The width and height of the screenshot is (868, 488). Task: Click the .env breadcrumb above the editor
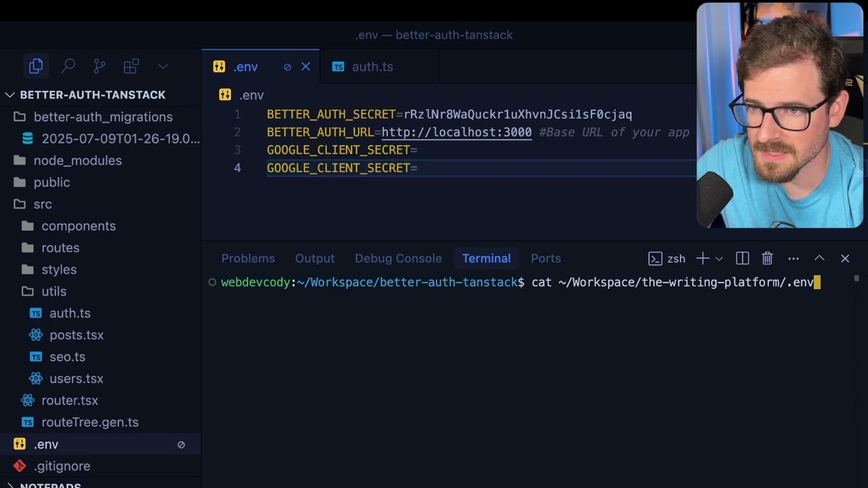click(x=241, y=96)
